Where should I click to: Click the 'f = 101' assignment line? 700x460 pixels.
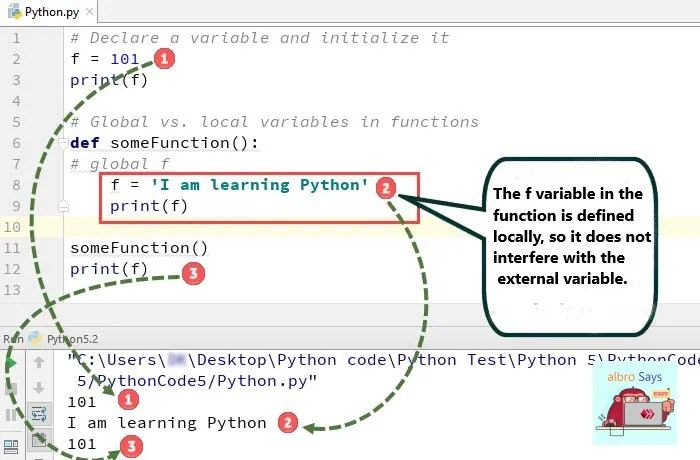pyautogui.click(x=105, y=59)
